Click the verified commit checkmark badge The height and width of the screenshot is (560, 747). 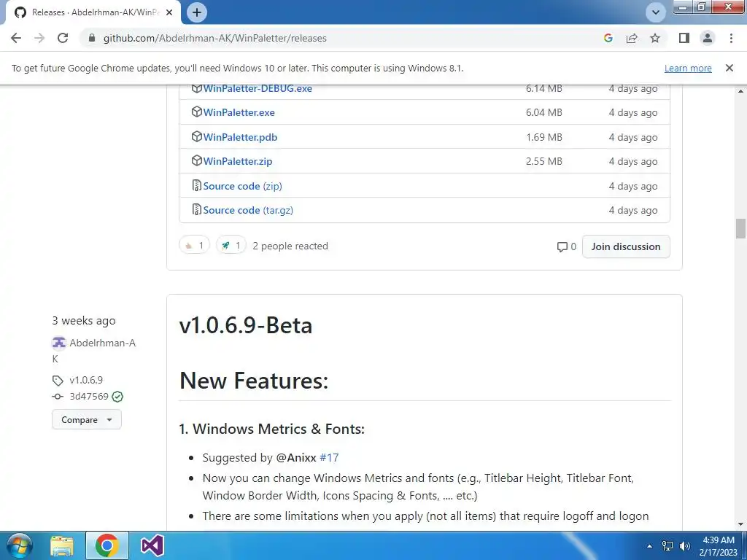[117, 397]
